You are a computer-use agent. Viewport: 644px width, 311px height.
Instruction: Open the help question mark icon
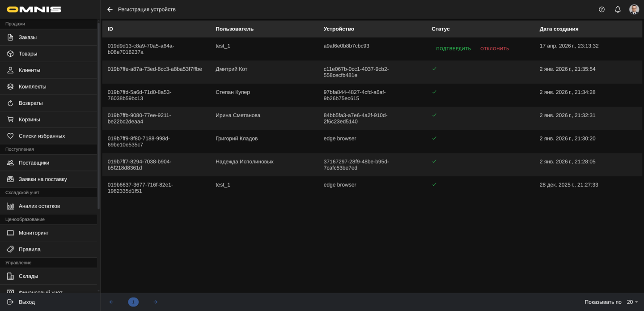point(602,9)
